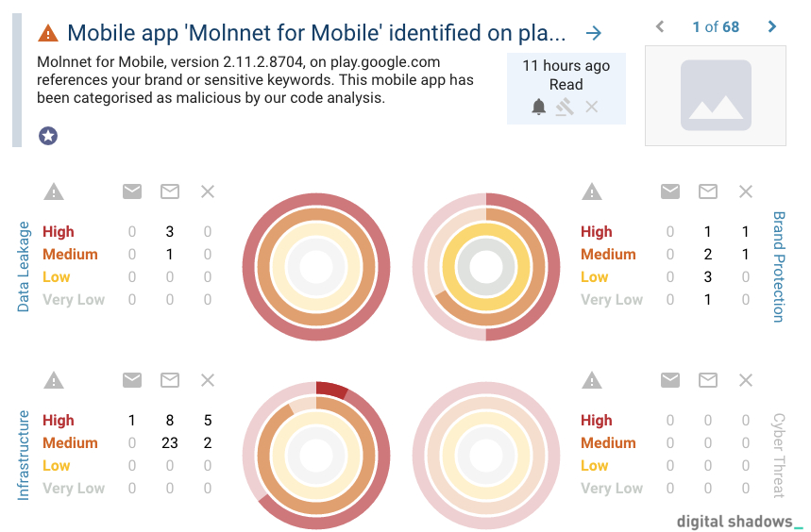Open alert details with blue arrow icon

(594, 34)
